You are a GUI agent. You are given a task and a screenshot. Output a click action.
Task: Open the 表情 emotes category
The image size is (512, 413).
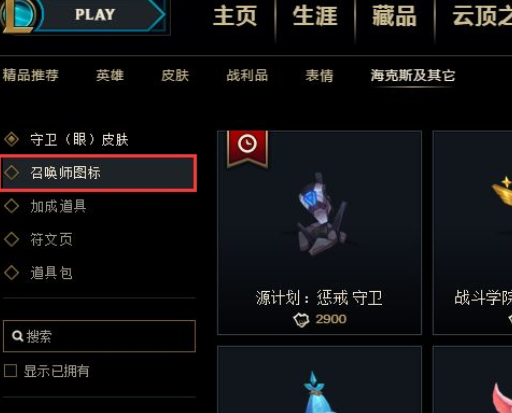319,75
